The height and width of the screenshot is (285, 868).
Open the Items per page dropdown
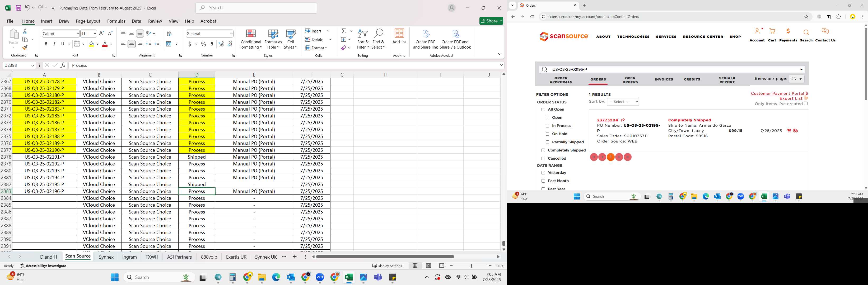pyautogui.click(x=796, y=79)
